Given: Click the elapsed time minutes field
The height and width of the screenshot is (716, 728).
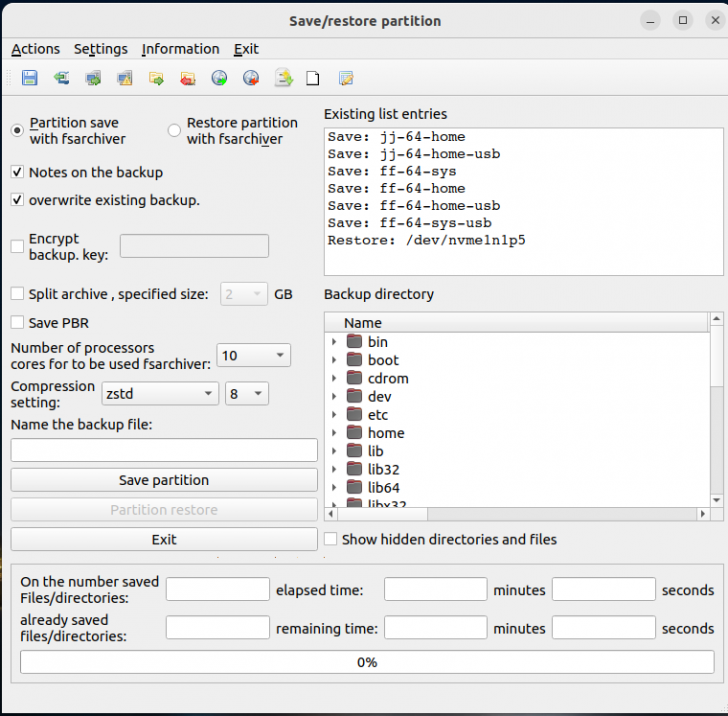Looking at the screenshot, I should tap(436, 589).
